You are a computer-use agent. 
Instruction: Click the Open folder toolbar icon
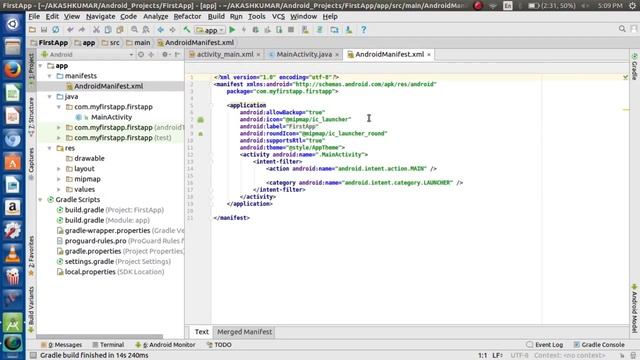tap(32, 29)
